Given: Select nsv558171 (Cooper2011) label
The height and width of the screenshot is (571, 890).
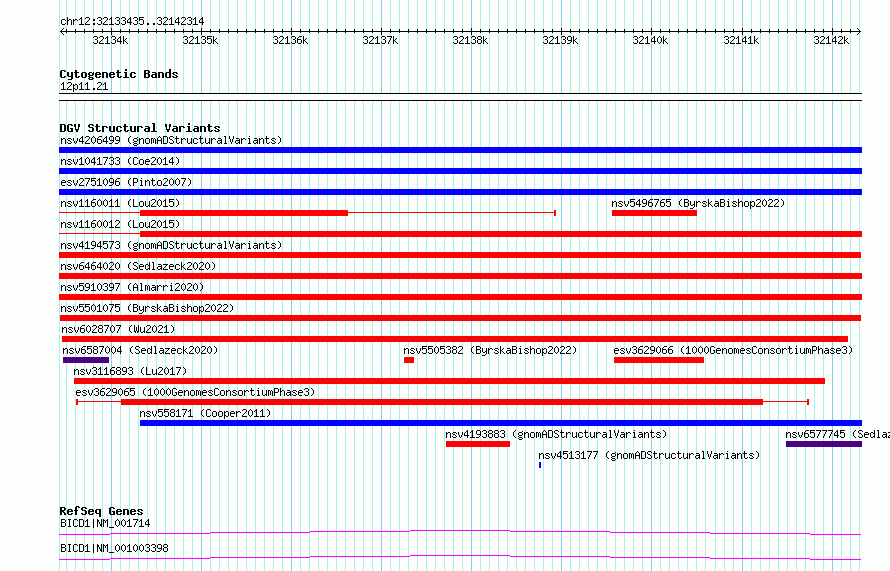Looking at the screenshot, I should 205,413.
